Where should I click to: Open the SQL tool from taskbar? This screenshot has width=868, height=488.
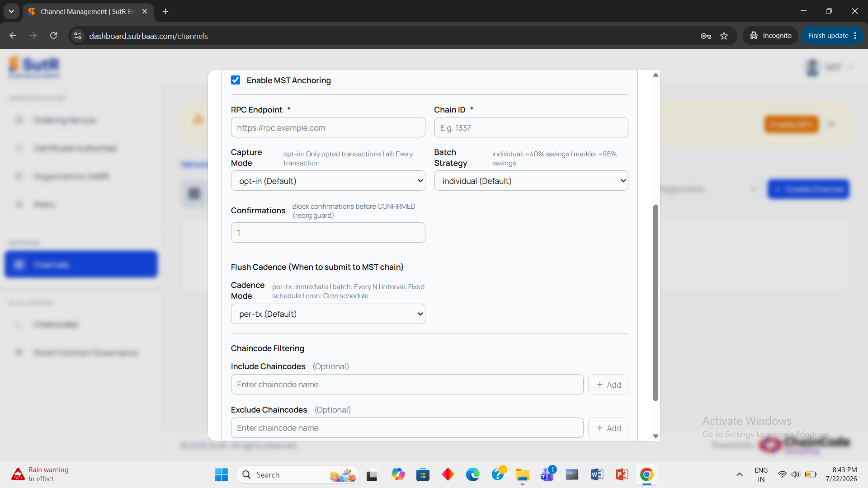tap(572, 474)
